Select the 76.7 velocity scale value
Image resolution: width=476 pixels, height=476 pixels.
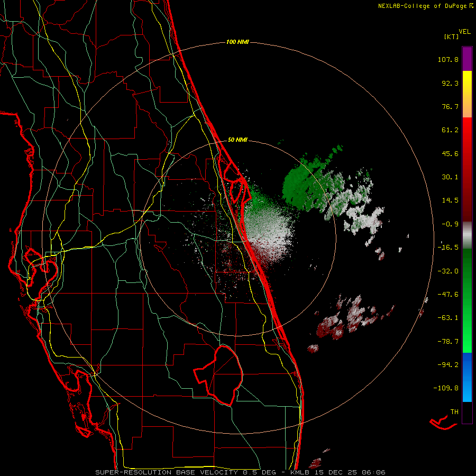[450, 106]
